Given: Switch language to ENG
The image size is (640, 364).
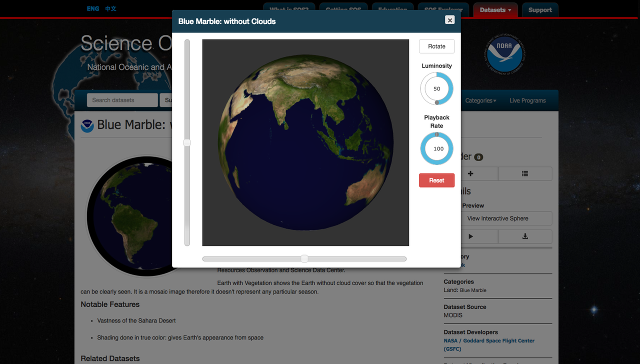Looking at the screenshot, I should pos(92,8).
